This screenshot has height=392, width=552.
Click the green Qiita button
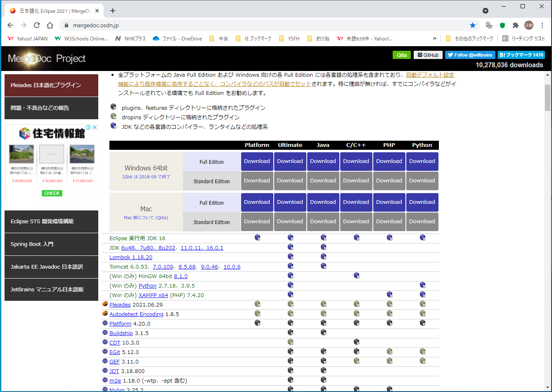coord(402,55)
